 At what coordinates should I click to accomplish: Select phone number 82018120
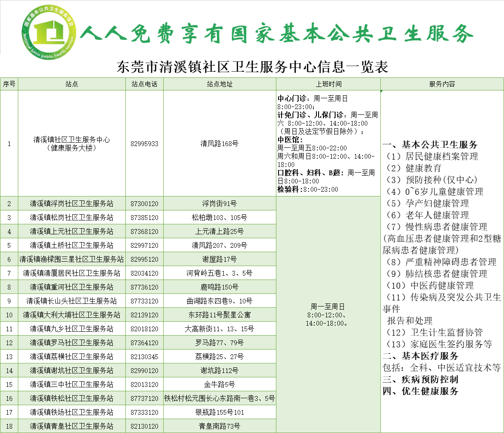tap(144, 329)
